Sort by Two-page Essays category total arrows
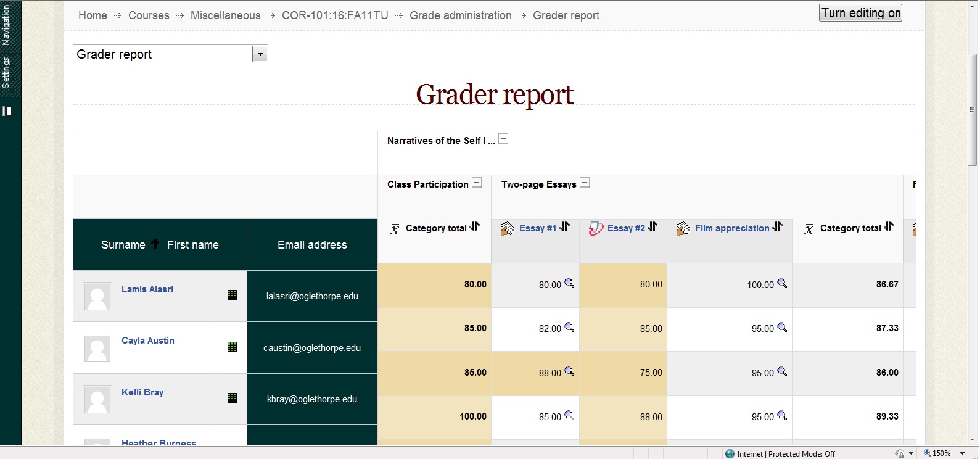This screenshot has height=459, width=980. 889,226
